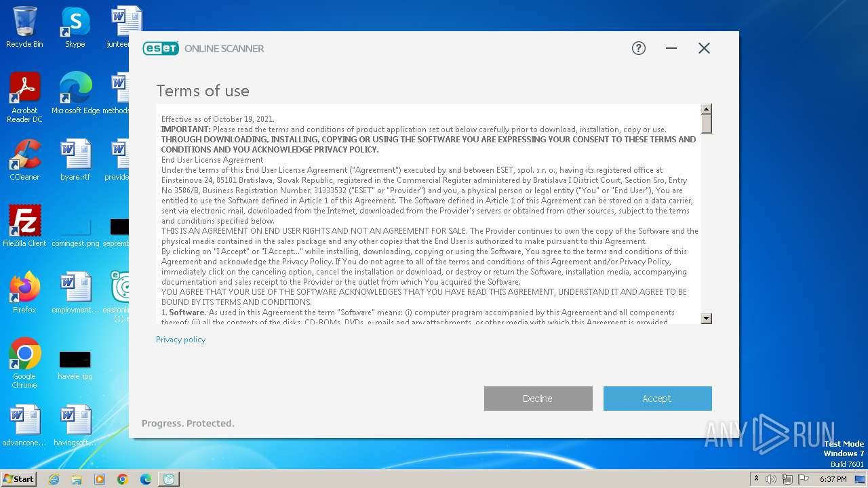Open the volume speaker tray icon

tap(771, 479)
